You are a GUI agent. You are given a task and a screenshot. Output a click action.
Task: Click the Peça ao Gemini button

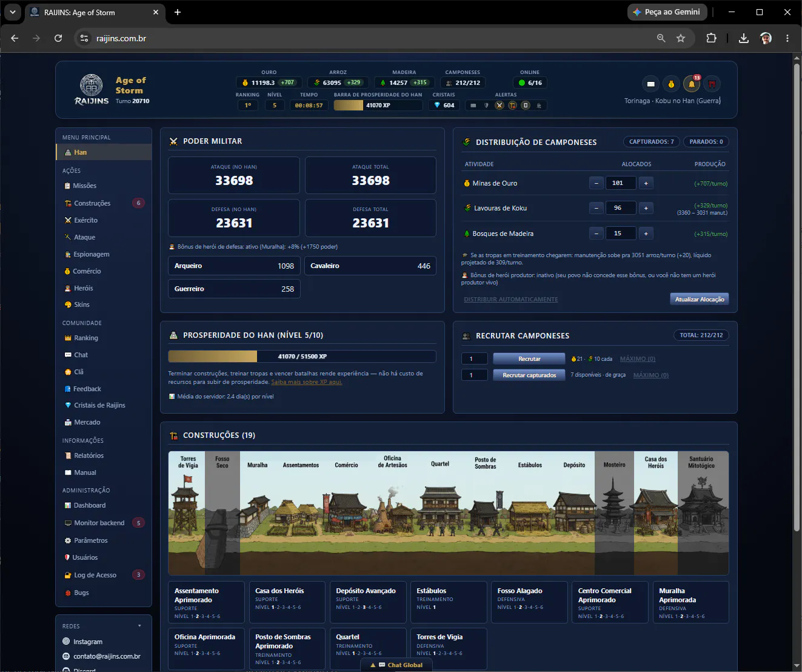point(667,12)
